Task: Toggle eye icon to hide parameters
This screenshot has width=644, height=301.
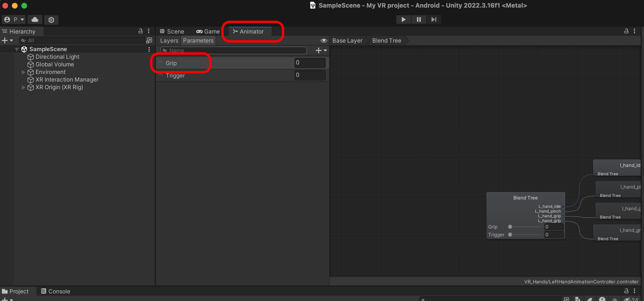Action: tap(323, 40)
